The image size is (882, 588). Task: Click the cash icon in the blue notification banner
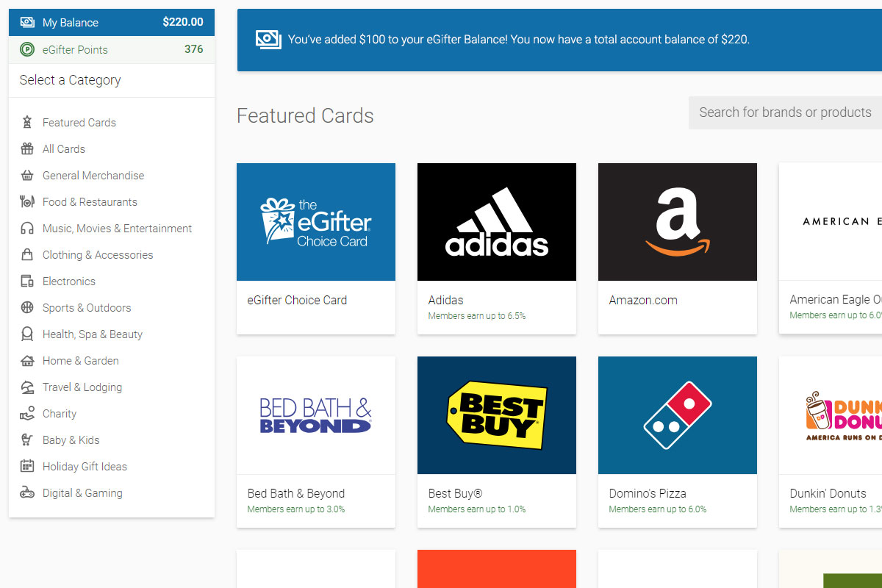coord(268,40)
